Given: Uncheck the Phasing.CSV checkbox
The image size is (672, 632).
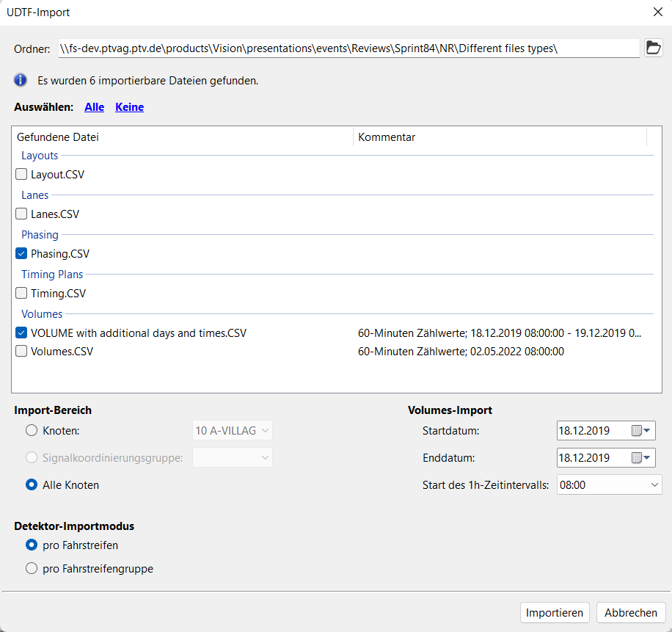Looking at the screenshot, I should click(x=21, y=255).
